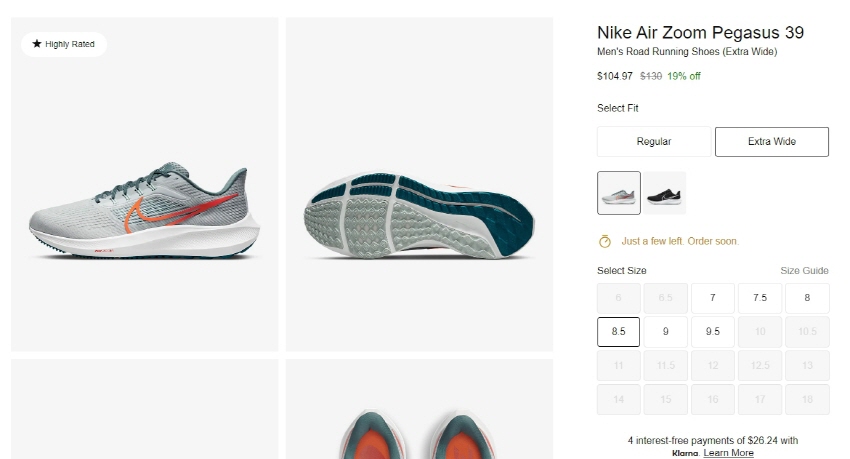Viewport: 850px width, 459px height.
Task: Select shoe size 8
Action: pos(807,298)
